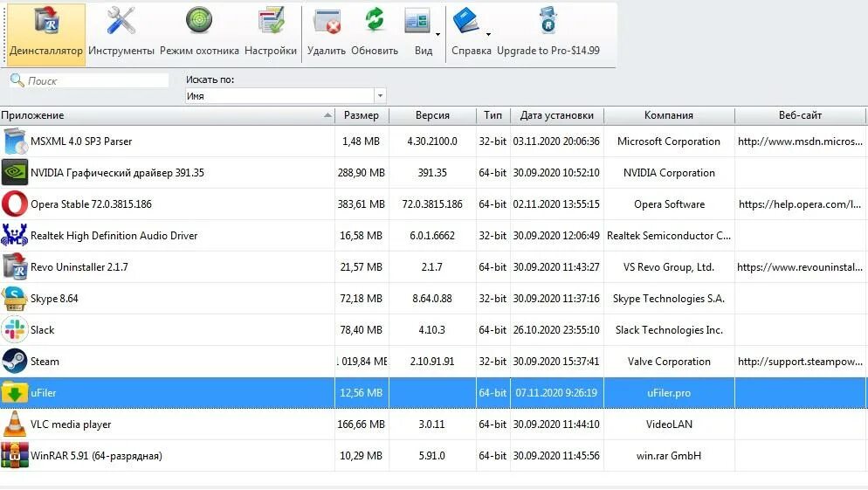Image resolution: width=868 pixels, height=490 pixels.
Task: Click the 12,56 MB uFiler size
Action: [x=362, y=392]
